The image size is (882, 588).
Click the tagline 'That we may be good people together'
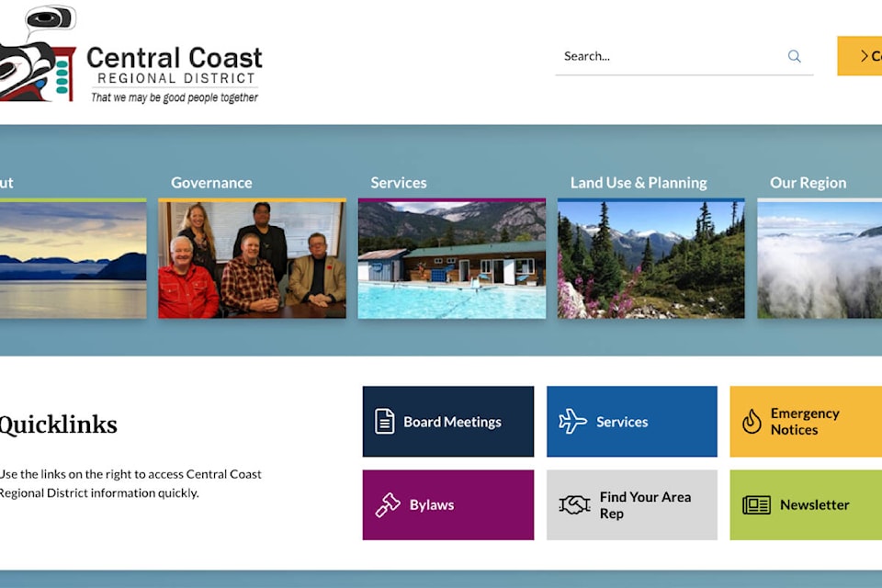point(175,97)
